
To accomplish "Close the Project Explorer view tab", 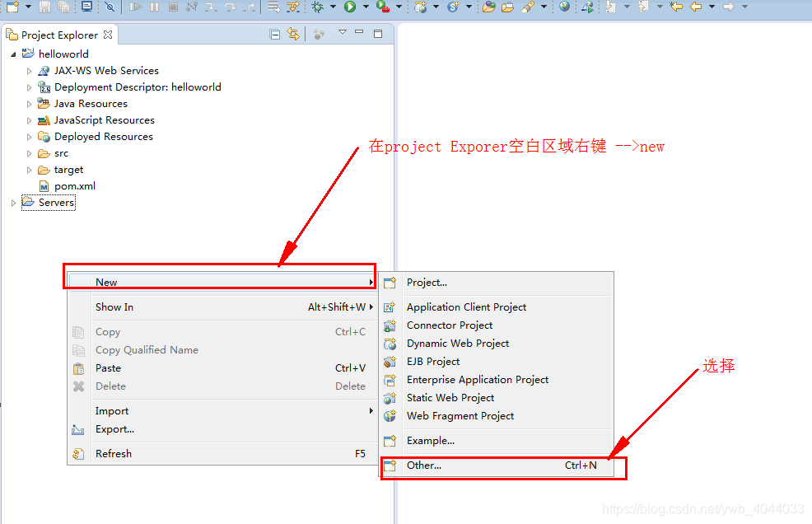I will point(108,35).
